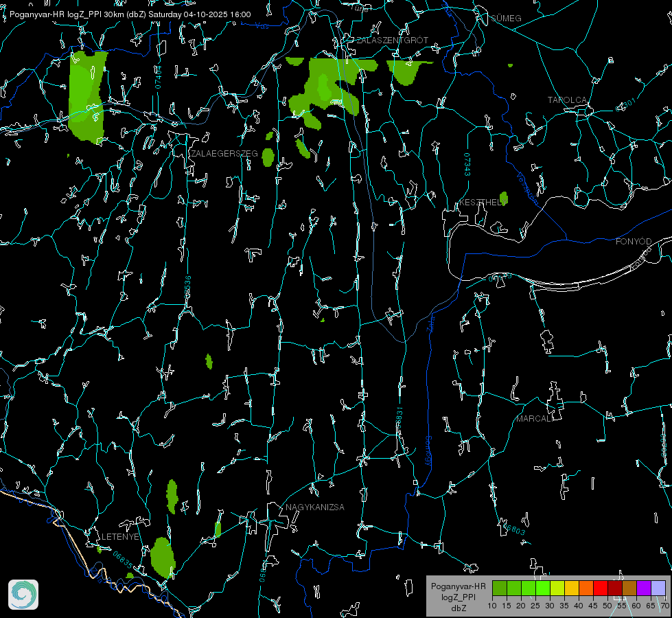Click the LETENYE city label
The height and width of the screenshot is (618, 672).
pos(120,537)
